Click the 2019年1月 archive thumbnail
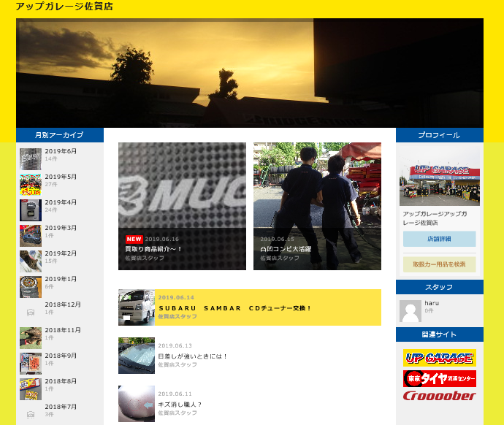504x425 pixels. click(x=31, y=287)
